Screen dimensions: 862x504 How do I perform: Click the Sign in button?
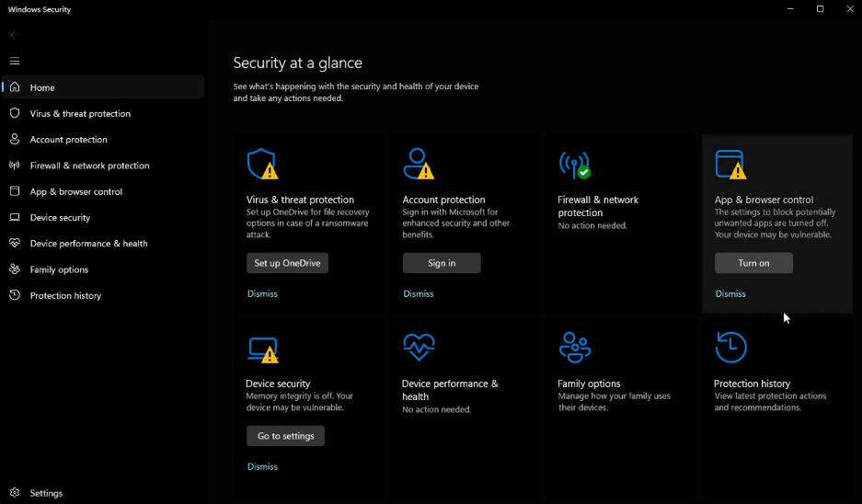(x=442, y=263)
